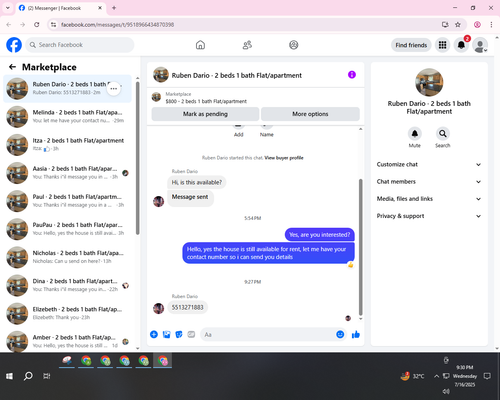
Task: Open the GIF picker icon
Action: pos(191,334)
